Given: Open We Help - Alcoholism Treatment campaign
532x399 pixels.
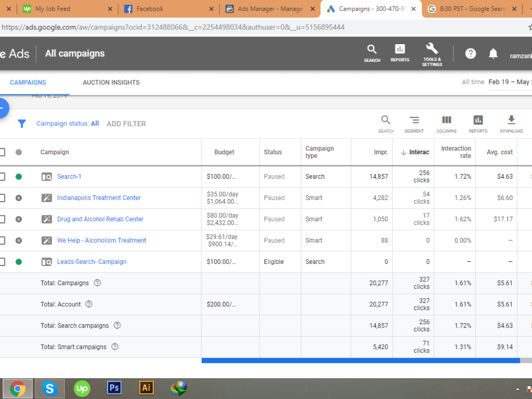Looking at the screenshot, I should 102,240.
